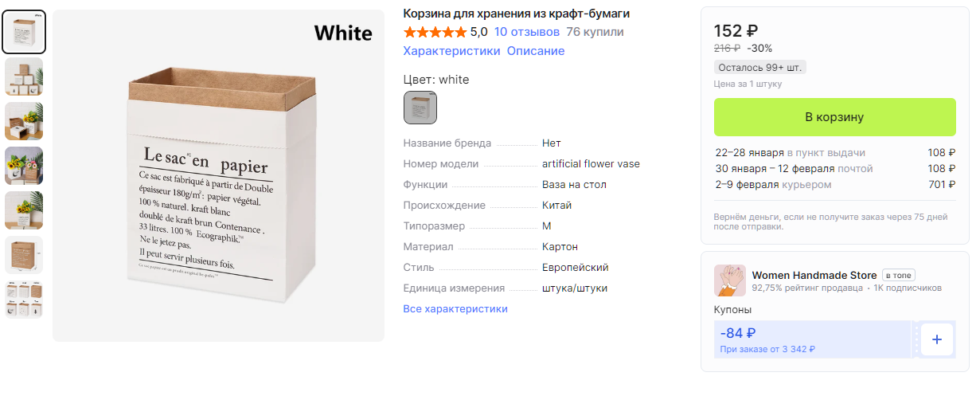Screen dimensions: 980x400
Task: Expand Все характеристики list
Action: (x=455, y=309)
